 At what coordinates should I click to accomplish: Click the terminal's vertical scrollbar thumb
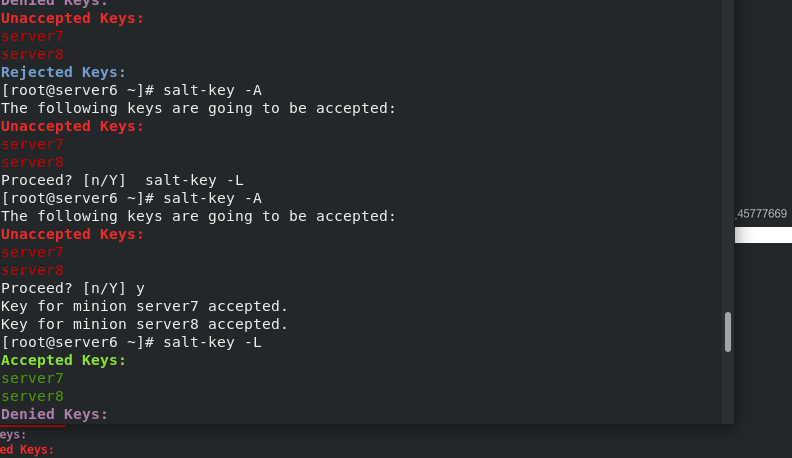(727, 332)
